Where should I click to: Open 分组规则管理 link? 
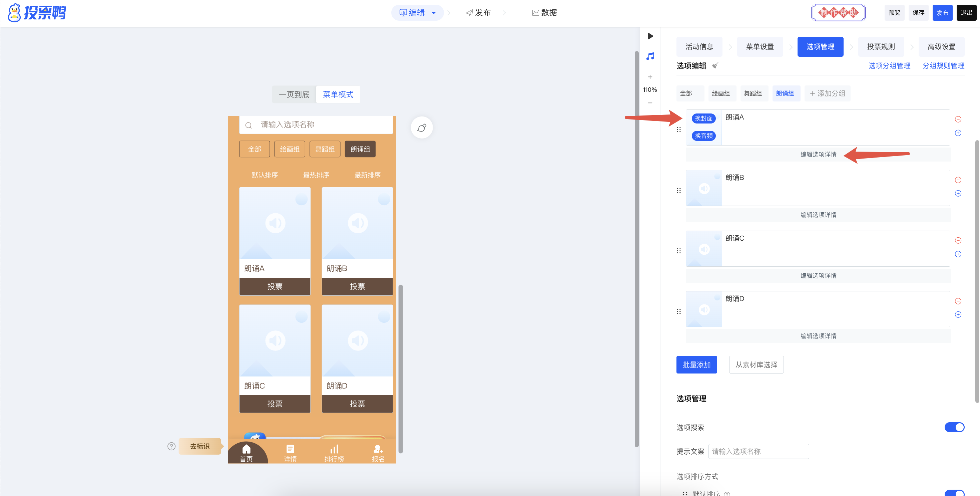click(943, 66)
